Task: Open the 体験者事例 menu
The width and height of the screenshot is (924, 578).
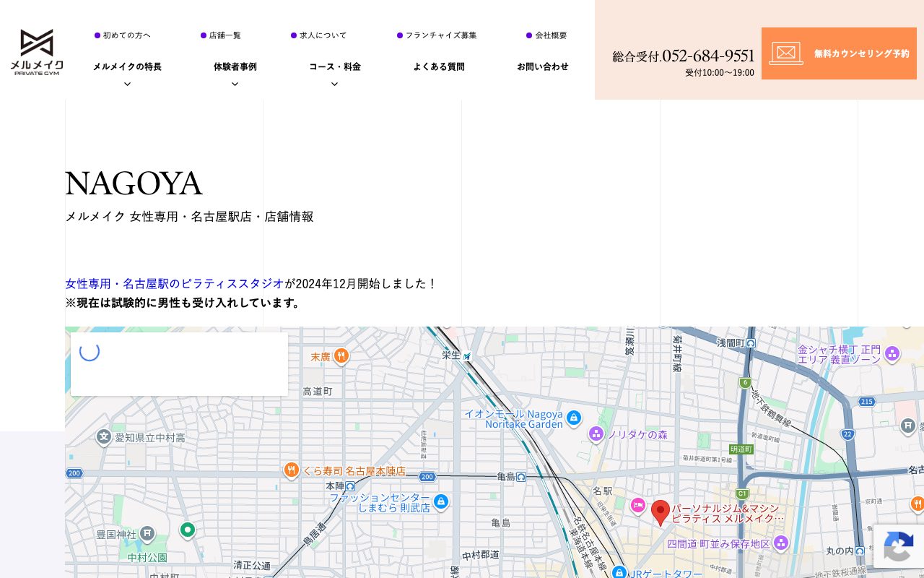Action: tap(235, 66)
